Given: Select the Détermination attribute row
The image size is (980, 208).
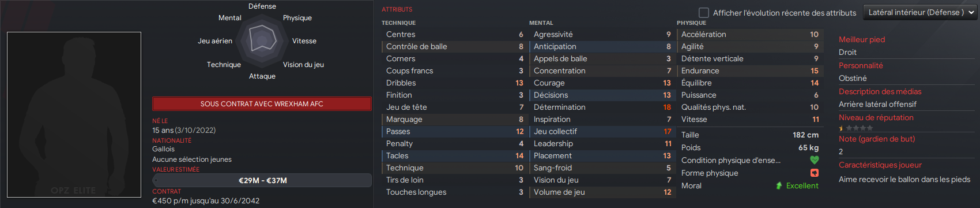Looking at the screenshot, I should point(601,107).
